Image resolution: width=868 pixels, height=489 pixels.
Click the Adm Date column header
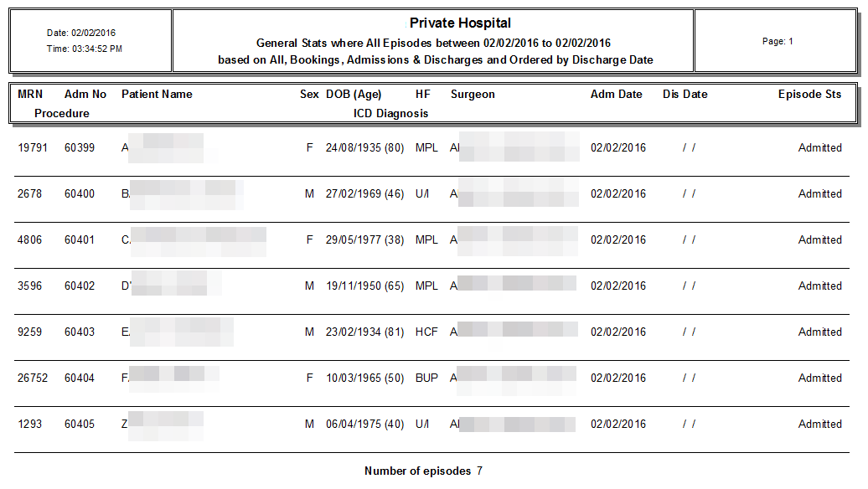pos(616,94)
